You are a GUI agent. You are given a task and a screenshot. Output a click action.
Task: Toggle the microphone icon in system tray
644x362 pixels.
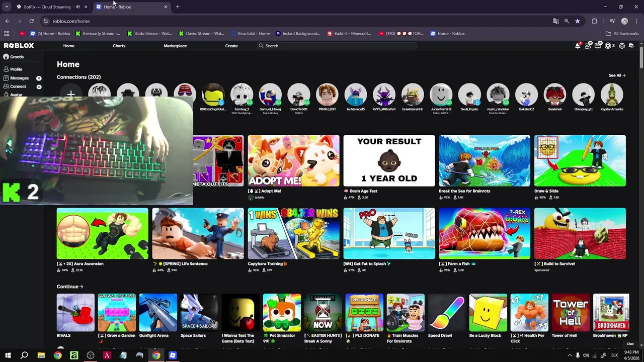point(578,355)
